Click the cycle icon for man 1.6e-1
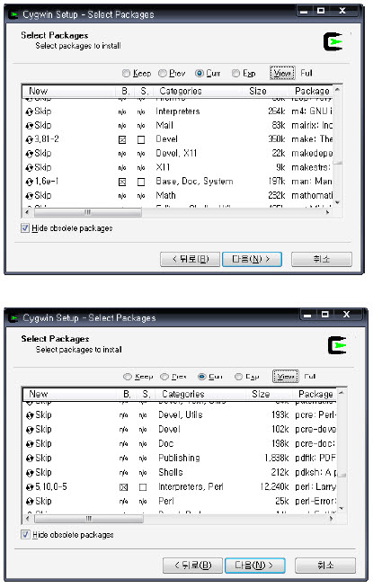Screen dimensions: 373x588 (x=30, y=182)
